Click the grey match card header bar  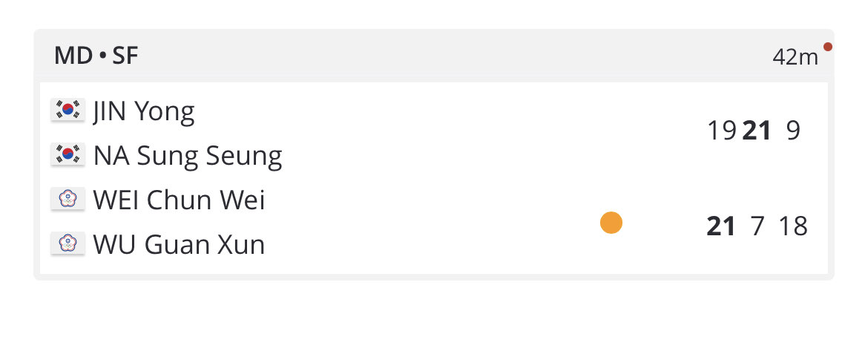(x=434, y=56)
